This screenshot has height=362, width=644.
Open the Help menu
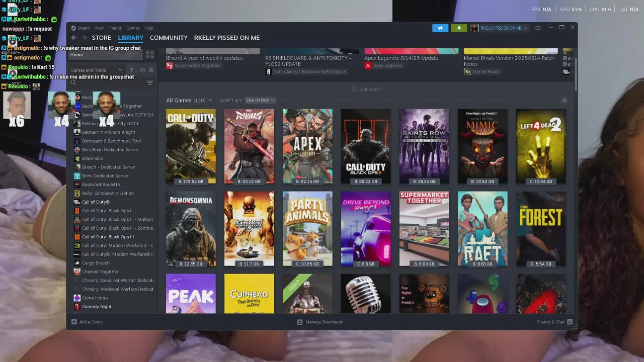tap(149, 28)
